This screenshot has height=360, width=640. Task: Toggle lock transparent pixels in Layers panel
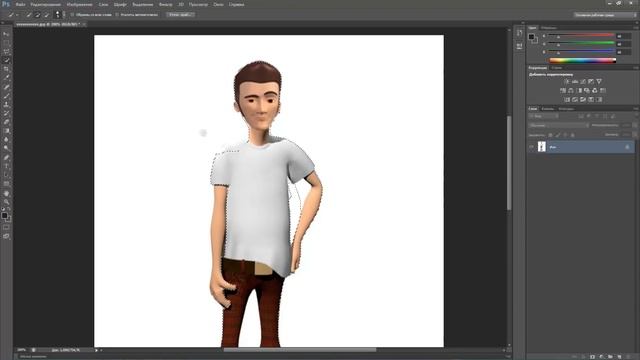pyautogui.click(x=551, y=135)
